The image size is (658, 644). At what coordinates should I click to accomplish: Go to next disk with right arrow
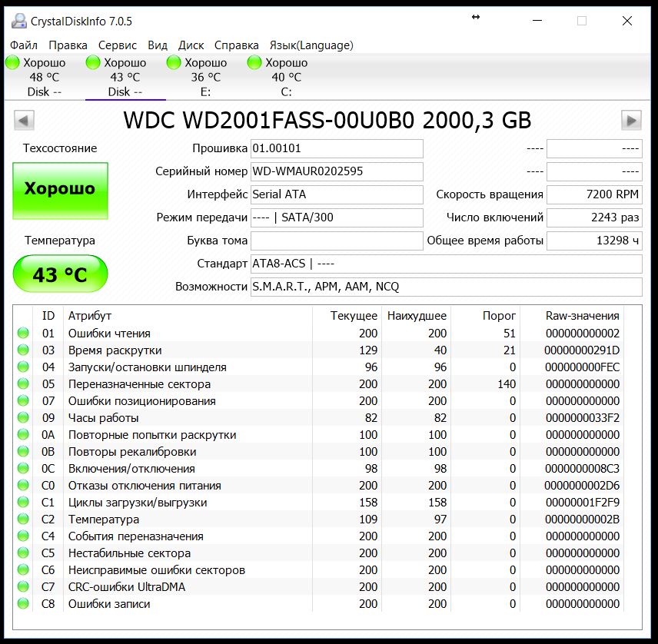point(631,121)
